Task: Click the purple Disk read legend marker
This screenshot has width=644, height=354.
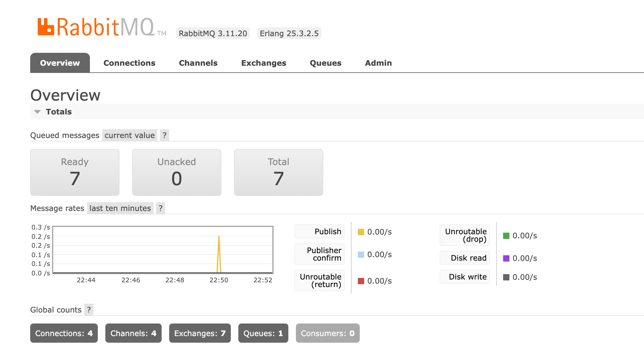Action: coord(506,258)
